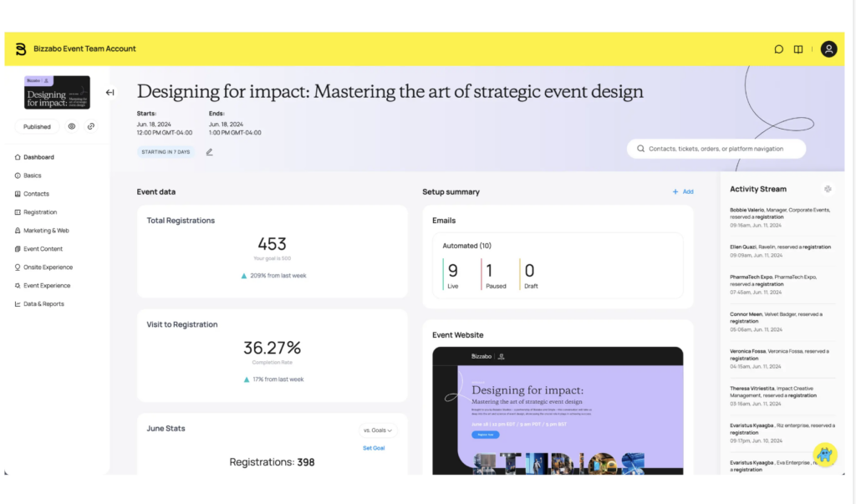Collapse the Activity Stream panel icon
This screenshot has height=504, width=856.
828,190
